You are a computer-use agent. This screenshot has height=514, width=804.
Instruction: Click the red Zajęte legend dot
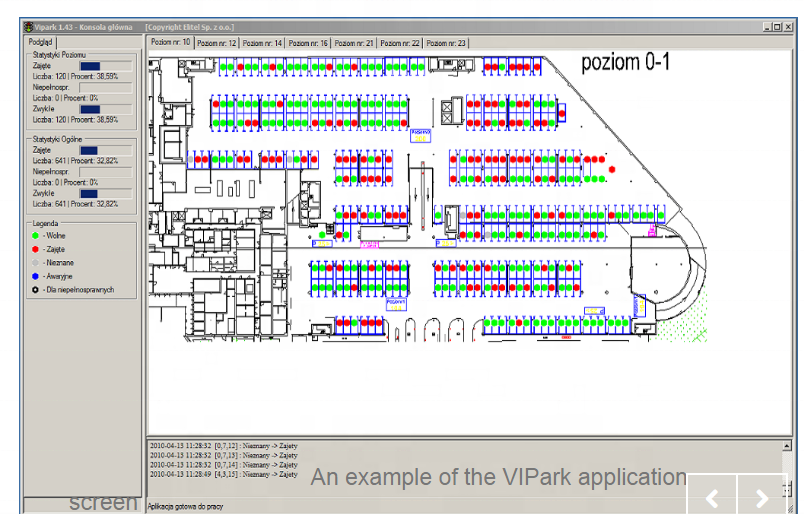point(35,249)
